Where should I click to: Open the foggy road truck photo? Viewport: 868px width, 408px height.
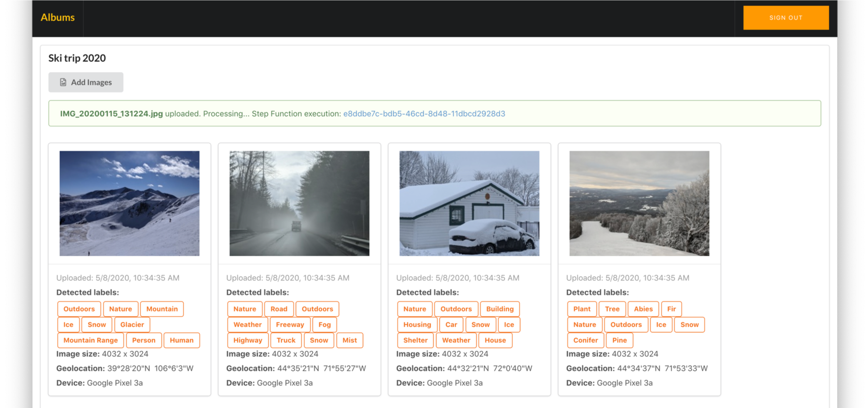[299, 204]
